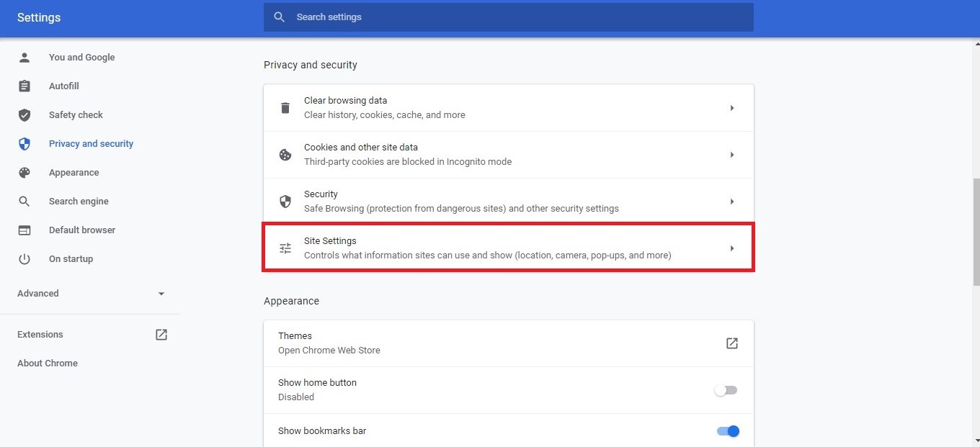Click the Search engine magnifier icon

(24, 201)
